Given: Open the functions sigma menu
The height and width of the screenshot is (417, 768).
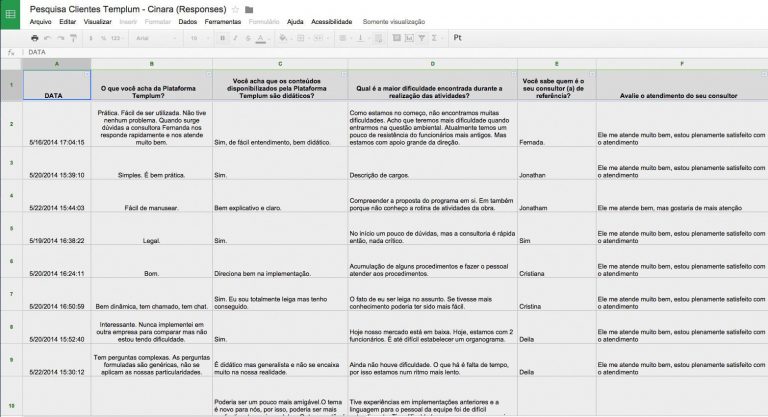Looking at the screenshot, I should coord(434,38).
